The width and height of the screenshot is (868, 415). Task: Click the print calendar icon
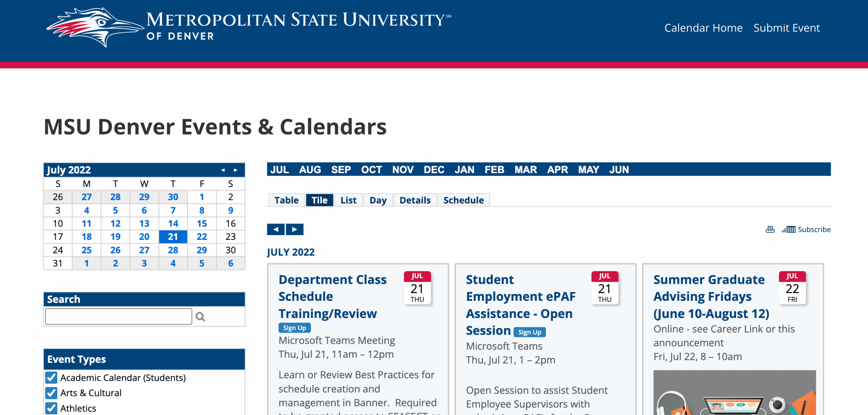tap(770, 229)
